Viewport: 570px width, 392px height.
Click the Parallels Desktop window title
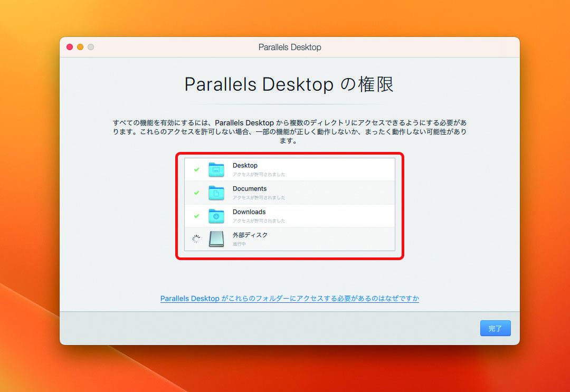coord(290,47)
